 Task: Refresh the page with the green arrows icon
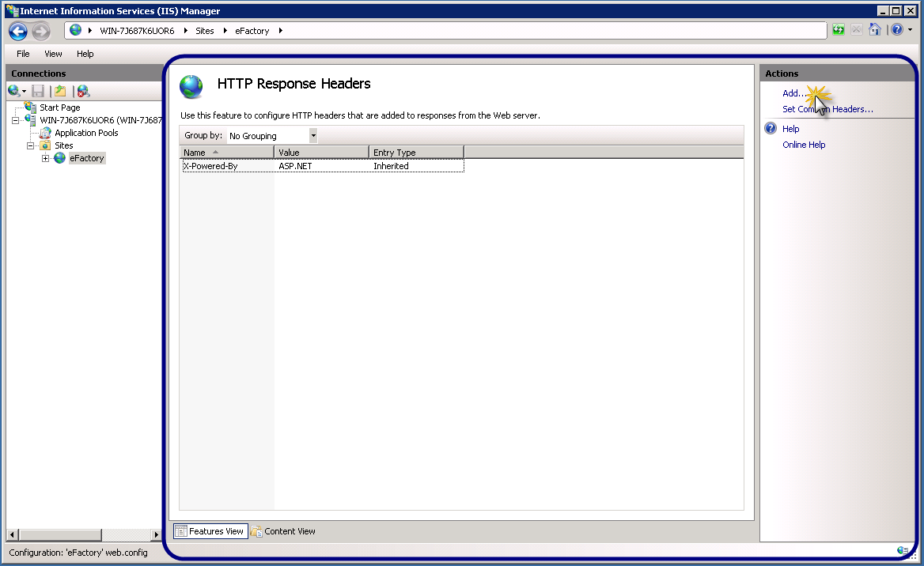pyautogui.click(x=838, y=29)
